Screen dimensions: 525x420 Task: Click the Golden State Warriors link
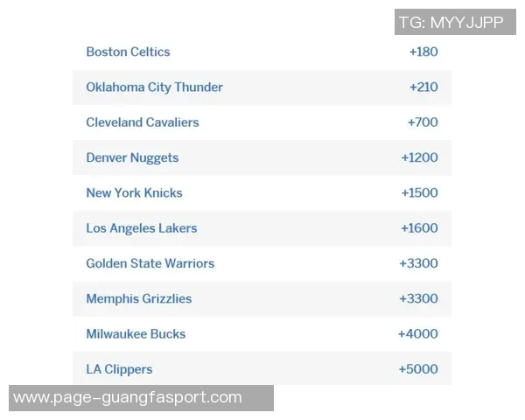(x=150, y=263)
